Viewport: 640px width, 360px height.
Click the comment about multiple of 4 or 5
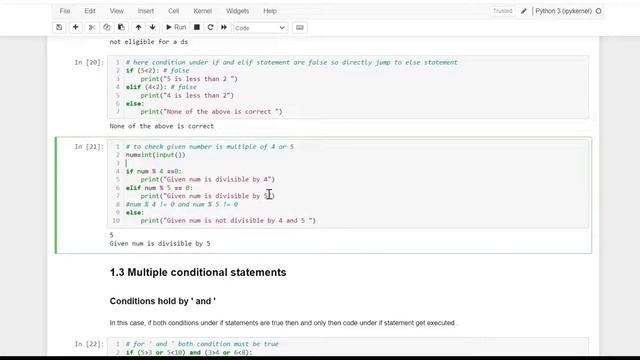tap(210, 147)
